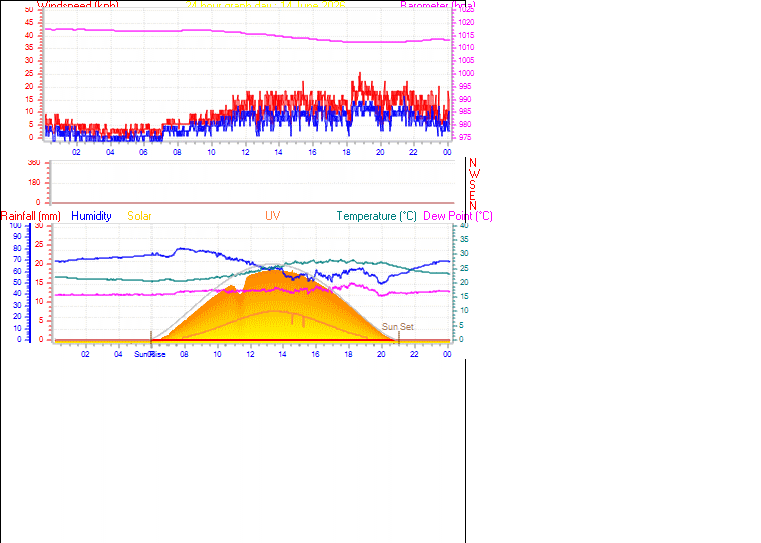
Task: Click the 24 hour graph day title
Action: point(266,5)
